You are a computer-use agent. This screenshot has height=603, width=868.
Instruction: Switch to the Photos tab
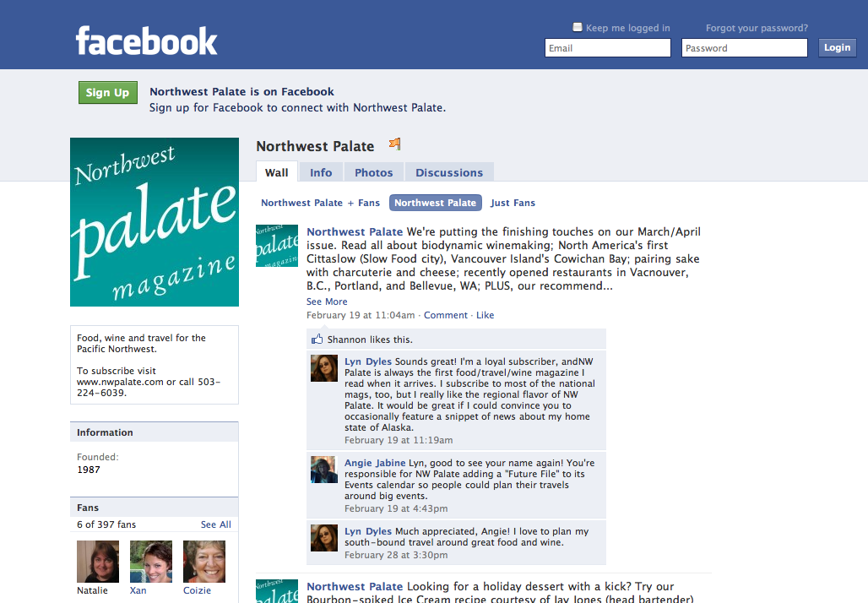(x=374, y=172)
